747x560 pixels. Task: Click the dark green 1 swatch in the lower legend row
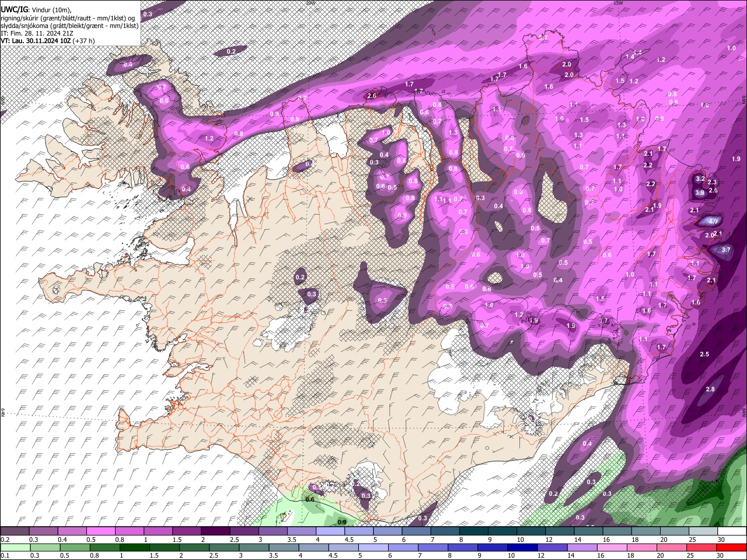tap(134, 547)
